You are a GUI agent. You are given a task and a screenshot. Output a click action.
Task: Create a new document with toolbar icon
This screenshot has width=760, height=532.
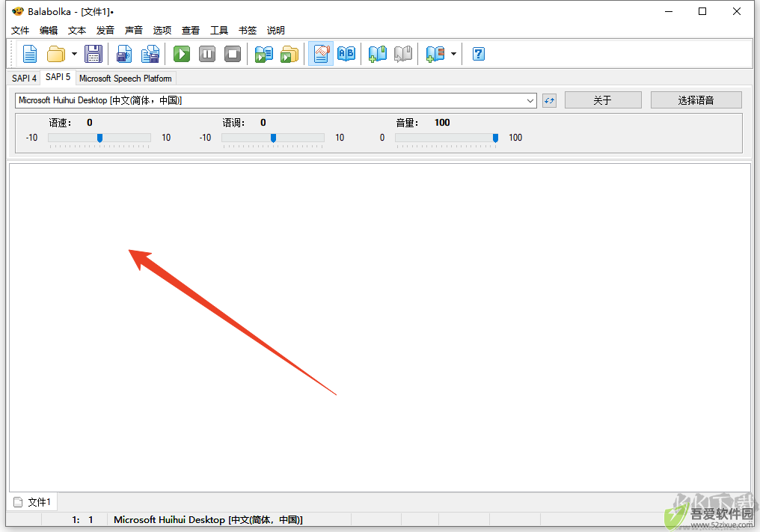coord(30,54)
